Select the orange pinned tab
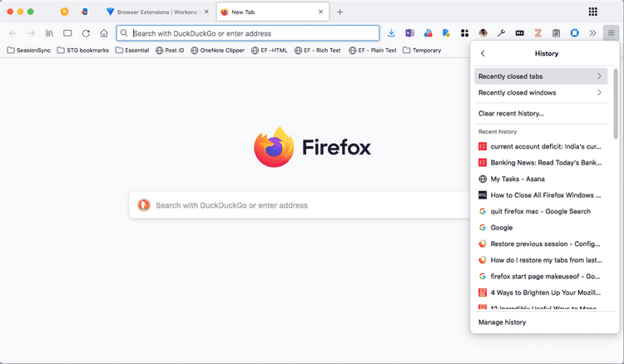 pos(64,12)
